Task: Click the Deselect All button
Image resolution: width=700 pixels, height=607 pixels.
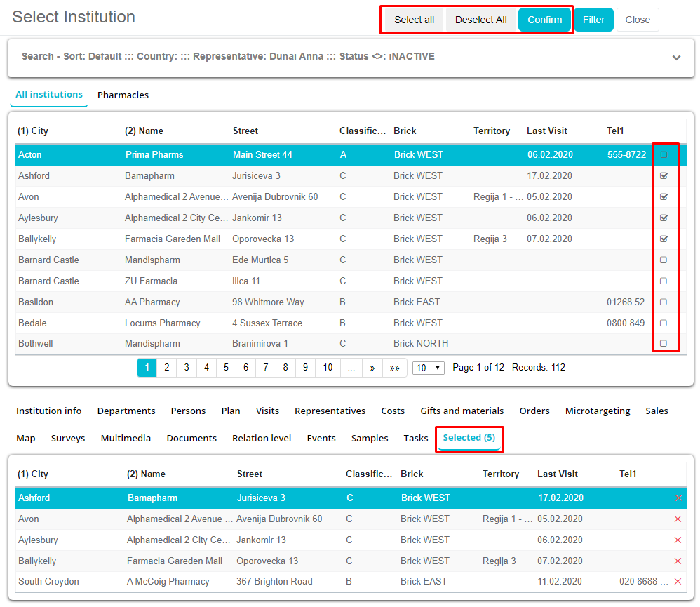Action: 480,20
